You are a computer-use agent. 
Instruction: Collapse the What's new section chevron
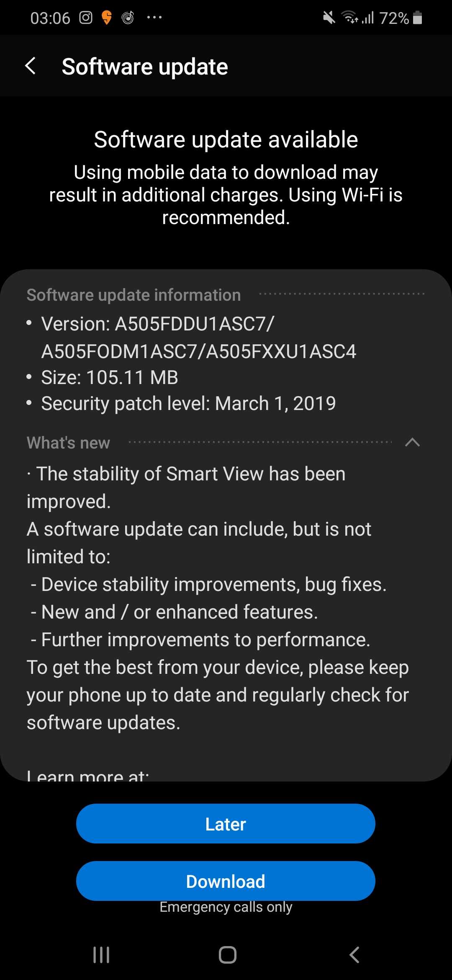413,442
